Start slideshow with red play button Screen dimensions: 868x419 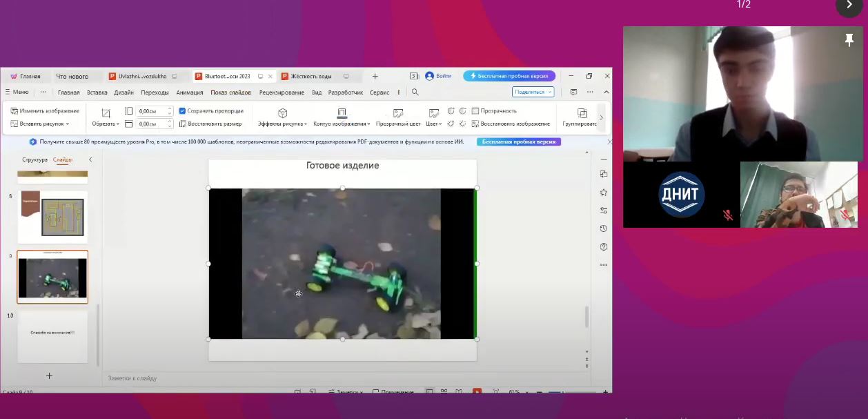[477, 391]
